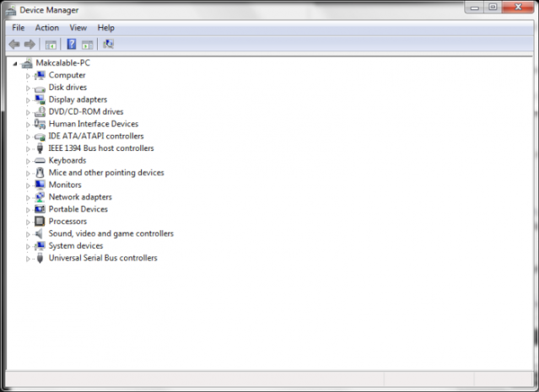Click the Keyboards category icon
This screenshot has width=539, height=392.
coord(40,161)
